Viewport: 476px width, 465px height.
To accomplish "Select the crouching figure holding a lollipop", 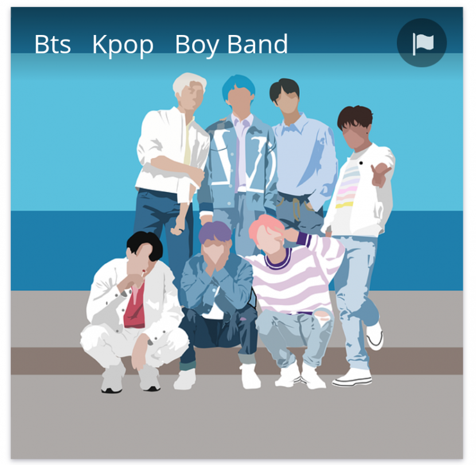I will (x=134, y=312).
